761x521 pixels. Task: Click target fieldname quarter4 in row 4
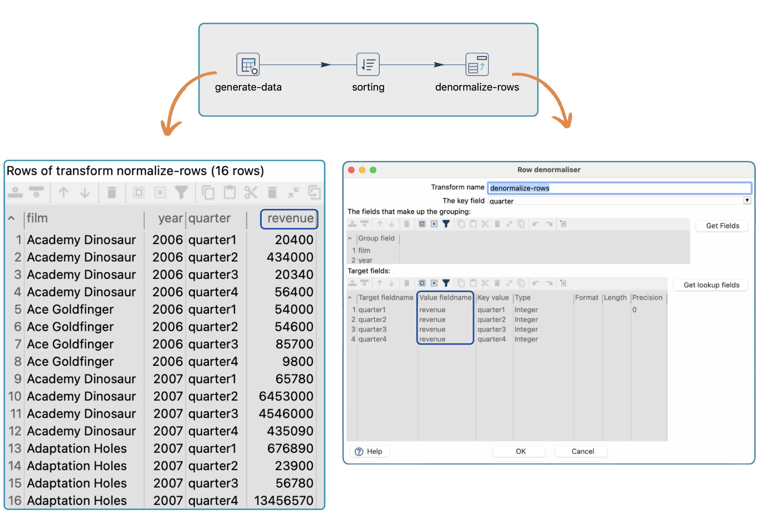pos(372,339)
